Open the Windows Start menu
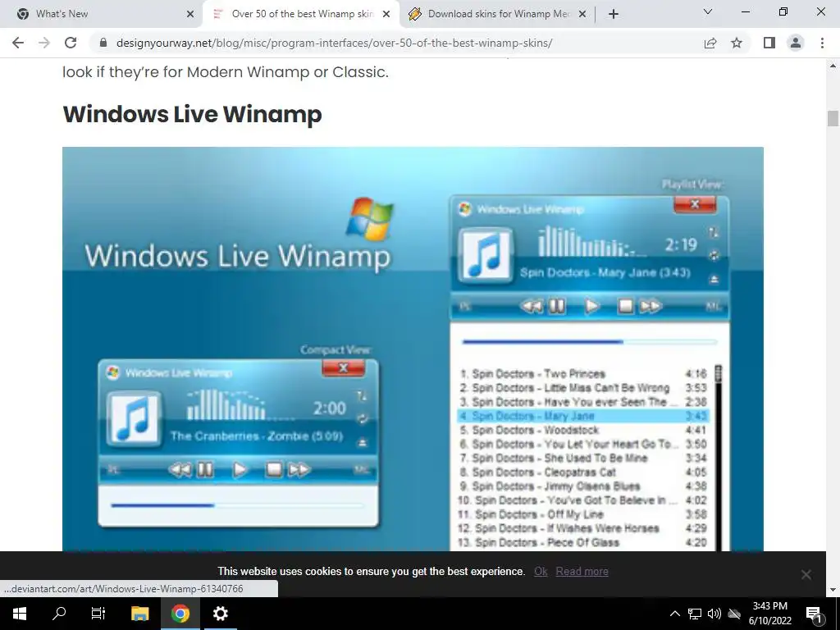The height and width of the screenshot is (630, 840). 20,614
